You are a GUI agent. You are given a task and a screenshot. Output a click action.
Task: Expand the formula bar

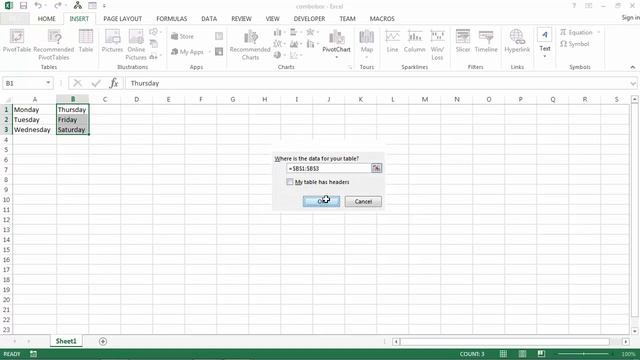[633, 83]
